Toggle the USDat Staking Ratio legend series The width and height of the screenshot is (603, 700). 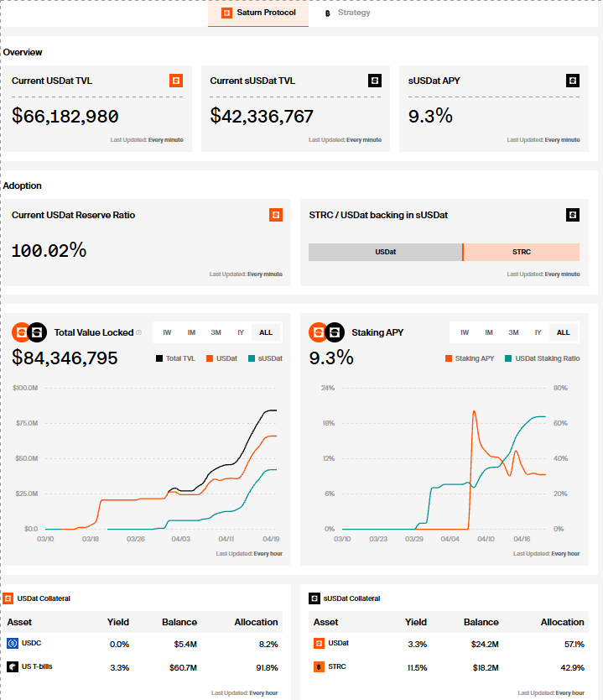(543, 358)
